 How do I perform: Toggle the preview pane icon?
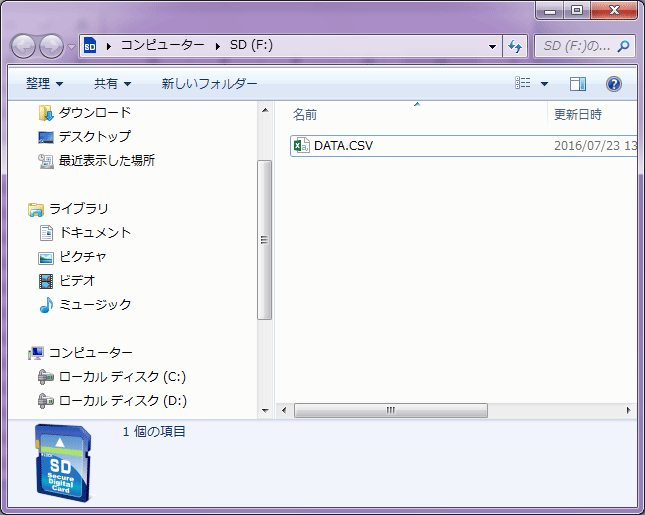[x=577, y=84]
